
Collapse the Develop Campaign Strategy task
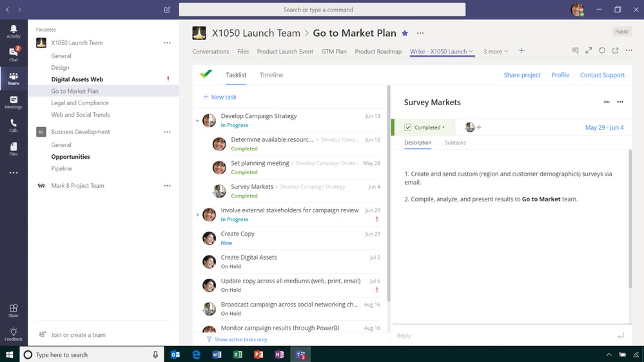click(x=197, y=121)
